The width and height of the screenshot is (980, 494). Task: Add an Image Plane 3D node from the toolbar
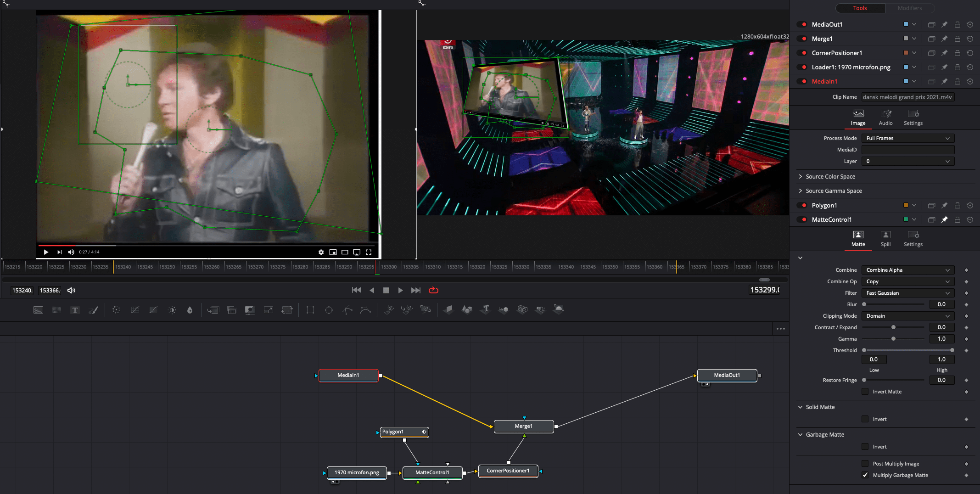click(448, 310)
